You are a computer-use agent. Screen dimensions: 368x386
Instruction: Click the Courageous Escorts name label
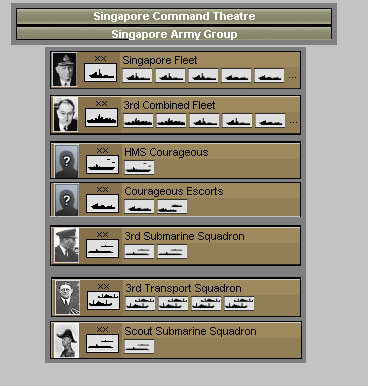174,191
